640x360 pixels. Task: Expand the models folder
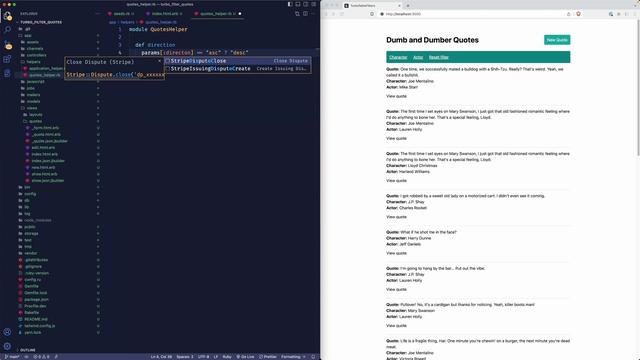[33, 101]
